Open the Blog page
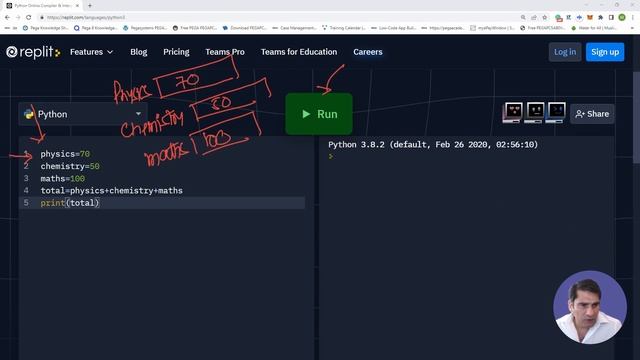The image size is (640, 360). (x=138, y=52)
